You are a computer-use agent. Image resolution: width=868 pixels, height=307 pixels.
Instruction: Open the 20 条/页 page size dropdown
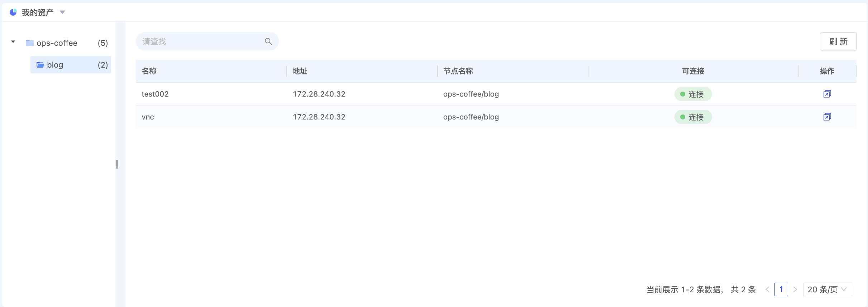827,289
